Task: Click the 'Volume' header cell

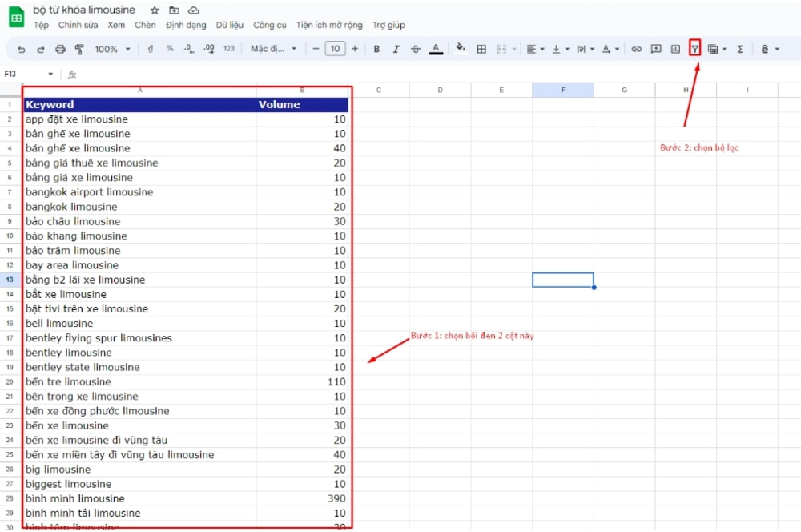Action: 302,104
